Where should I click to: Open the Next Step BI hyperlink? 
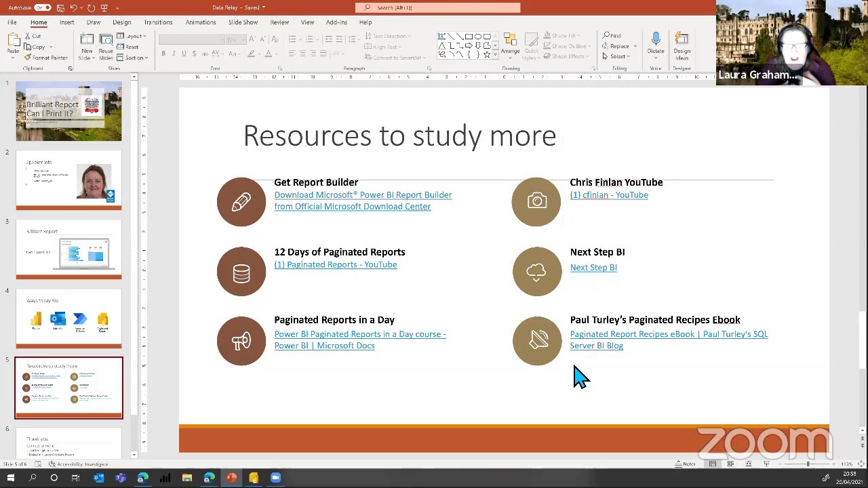[593, 268]
